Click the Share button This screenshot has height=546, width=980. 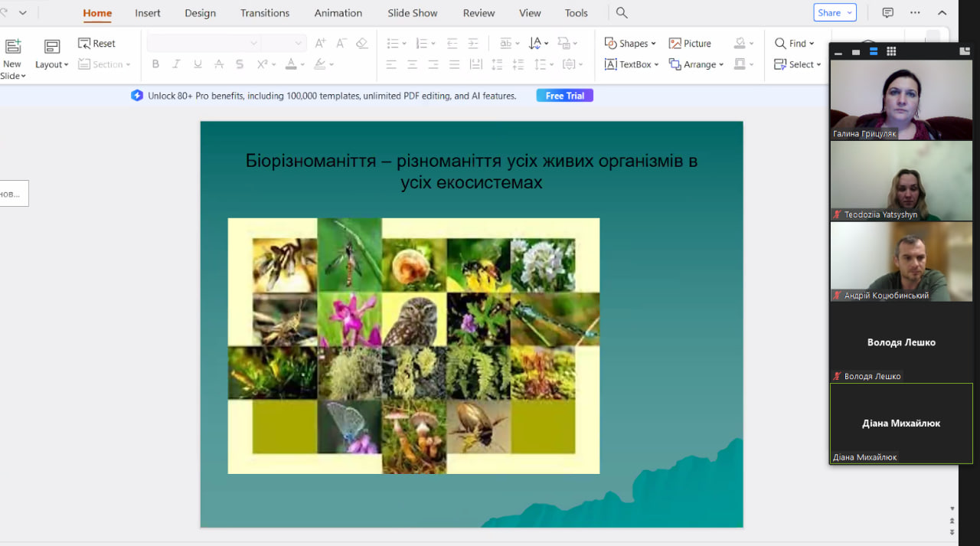834,13
